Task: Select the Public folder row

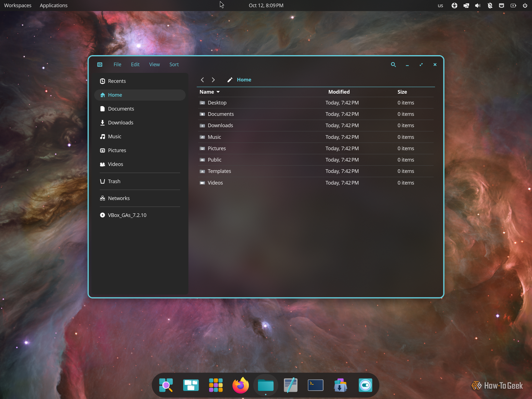Action: (316, 160)
